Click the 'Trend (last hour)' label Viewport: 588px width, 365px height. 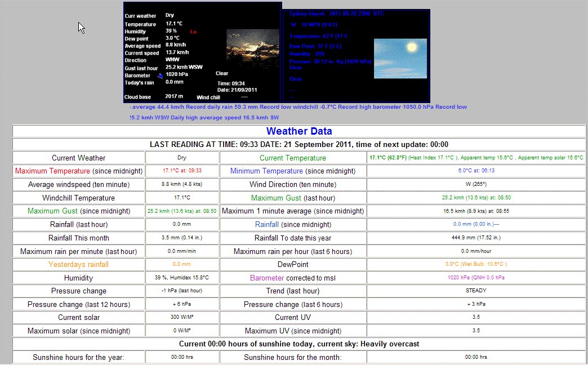click(x=293, y=291)
